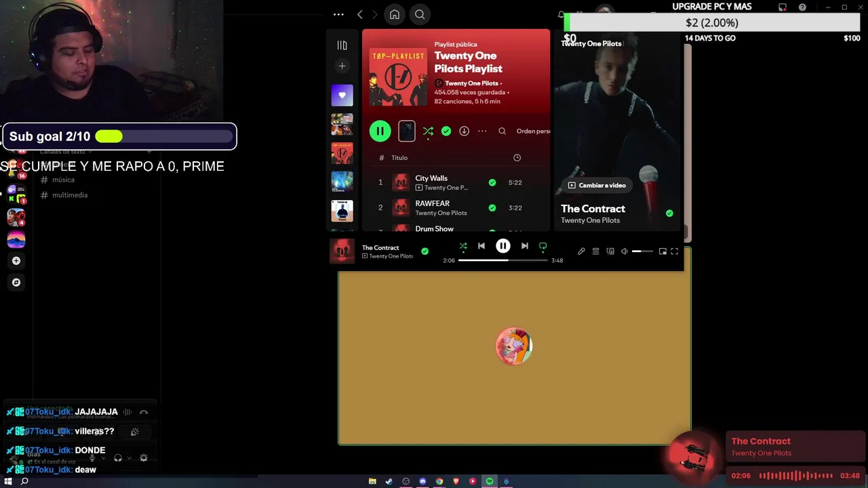868x488 pixels.
Task: Toggle saved check on RAWFEAR
Action: (492, 207)
